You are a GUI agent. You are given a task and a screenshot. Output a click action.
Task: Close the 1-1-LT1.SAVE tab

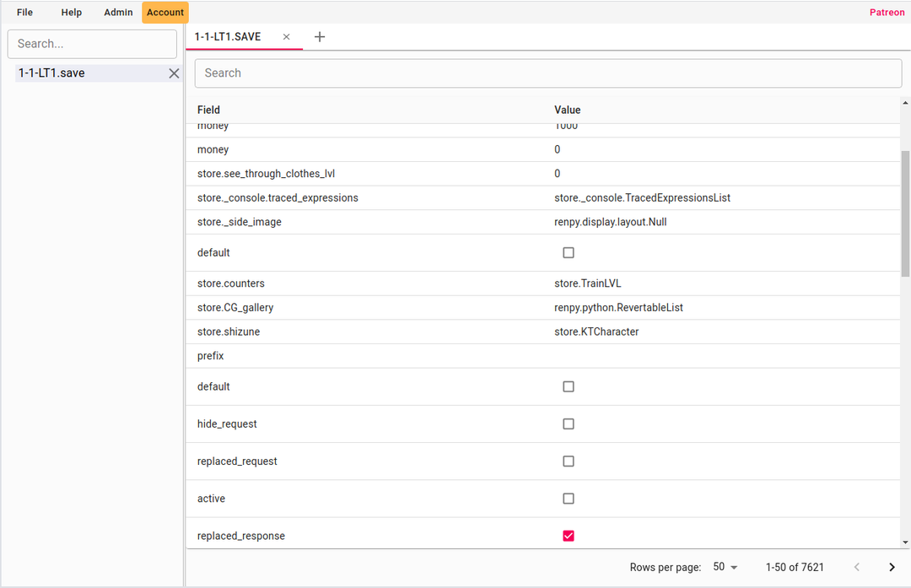287,37
